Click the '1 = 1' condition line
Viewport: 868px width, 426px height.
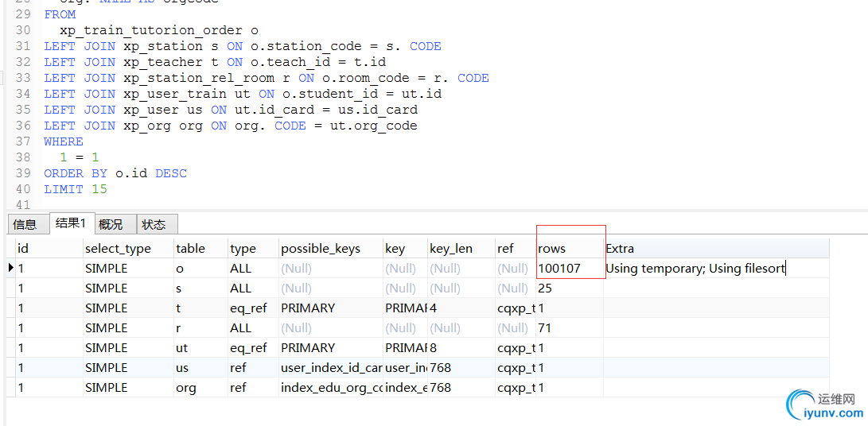tap(79, 157)
